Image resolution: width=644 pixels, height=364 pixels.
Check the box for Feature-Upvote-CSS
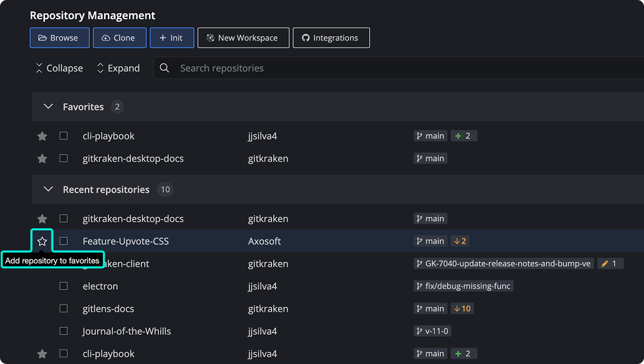pos(64,242)
